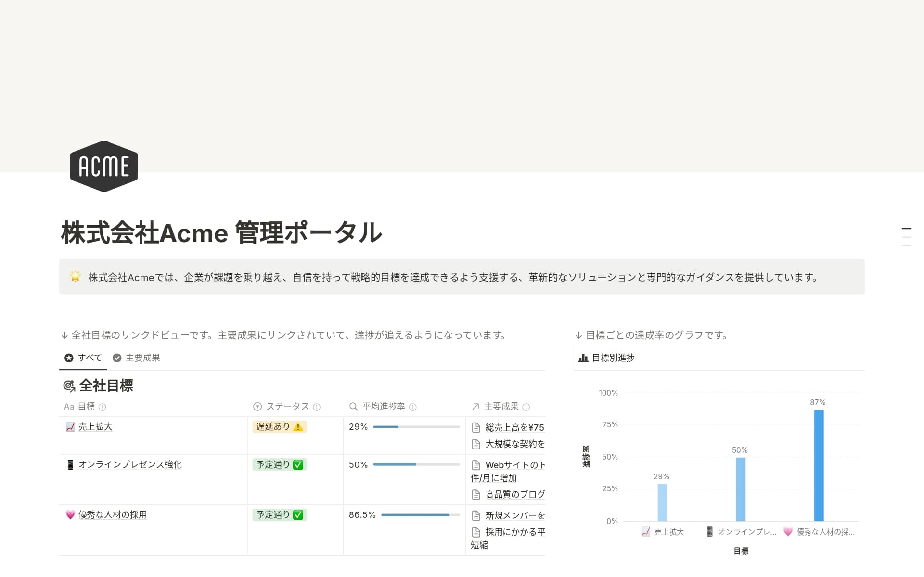Click the page icon beside 総売上高を¥75 key result
This screenshot has width=924, height=577.
pyautogui.click(x=476, y=427)
